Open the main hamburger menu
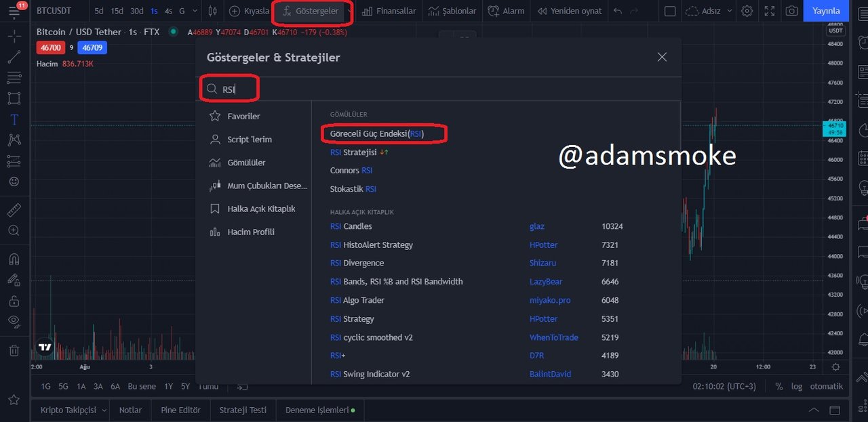Screen dimensions: 868x422 click(14, 11)
